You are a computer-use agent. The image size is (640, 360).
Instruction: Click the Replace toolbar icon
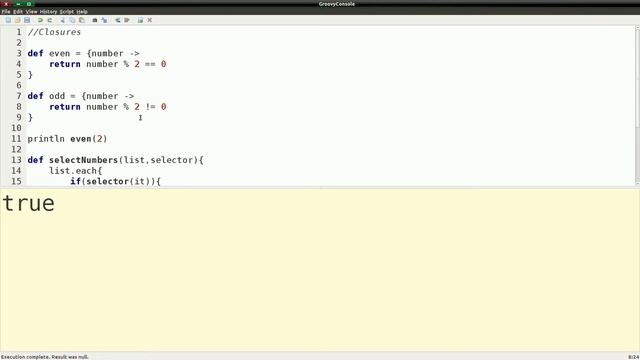pyautogui.click(x=104, y=20)
